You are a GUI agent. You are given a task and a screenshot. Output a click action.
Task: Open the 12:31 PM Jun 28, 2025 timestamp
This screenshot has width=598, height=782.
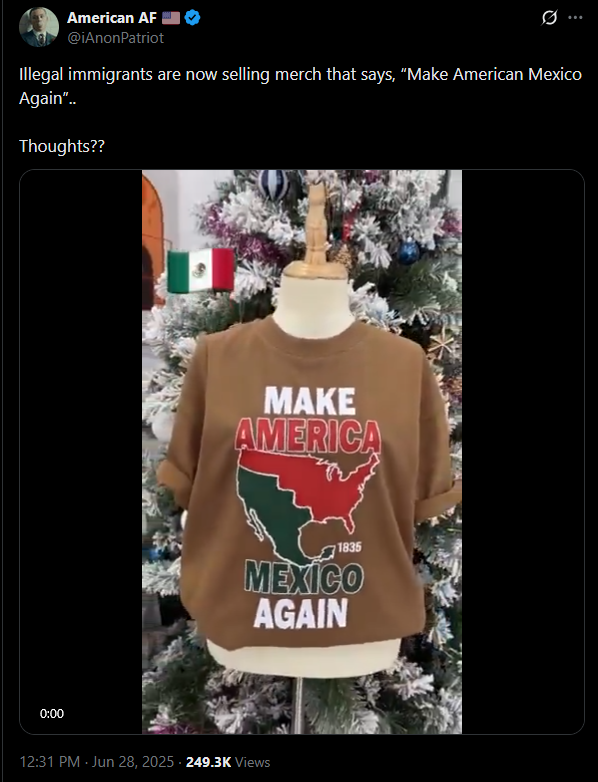(x=97, y=762)
